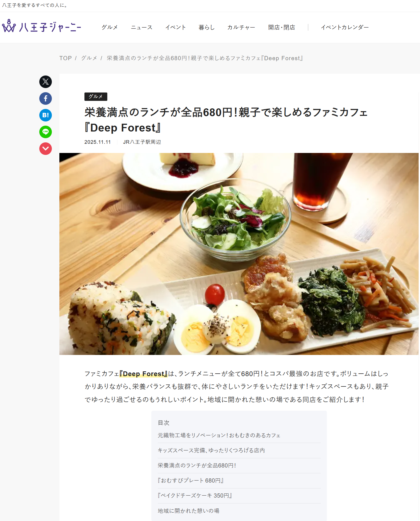Jump to おむすびプレート 680円 section
Image resolution: width=420 pixels, height=521 pixels.
[x=191, y=480]
